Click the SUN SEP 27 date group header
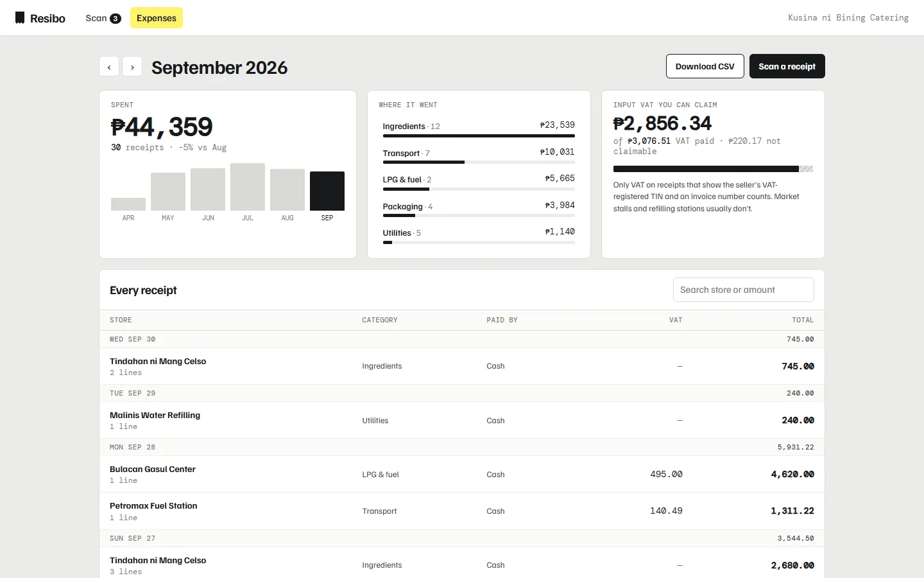This screenshot has width=924, height=578. 462,538
